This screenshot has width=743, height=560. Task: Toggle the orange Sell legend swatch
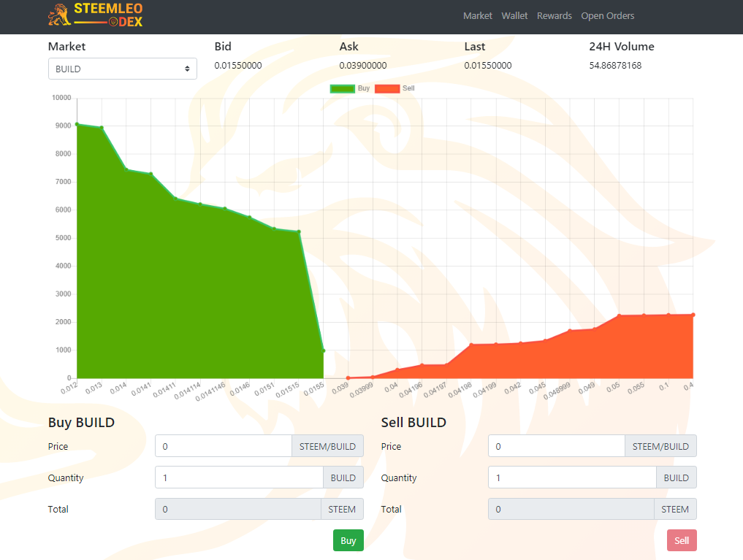387,88
